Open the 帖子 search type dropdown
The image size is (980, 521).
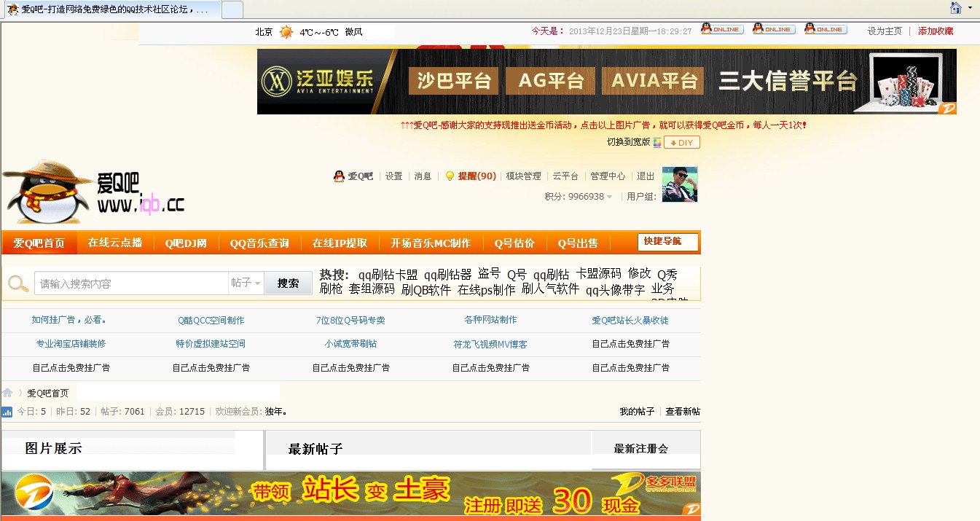pos(246,283)
